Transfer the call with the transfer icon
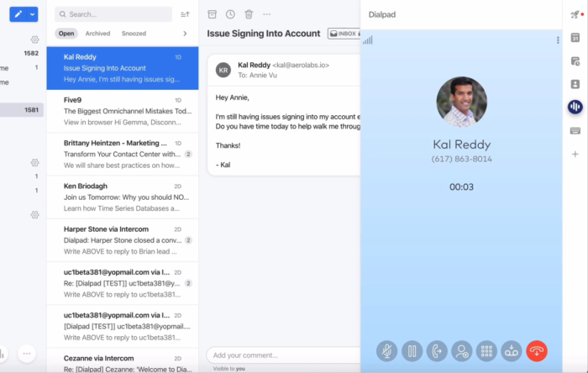Image resolution: width=588 pixels, height=373 pixels. pyautogui.click(x=437, y=351)
